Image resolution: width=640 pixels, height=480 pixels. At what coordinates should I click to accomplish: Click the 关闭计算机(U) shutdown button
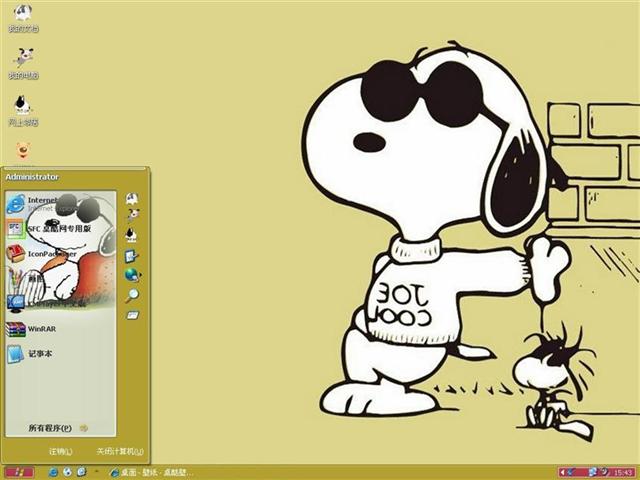[x=120, y=451]
